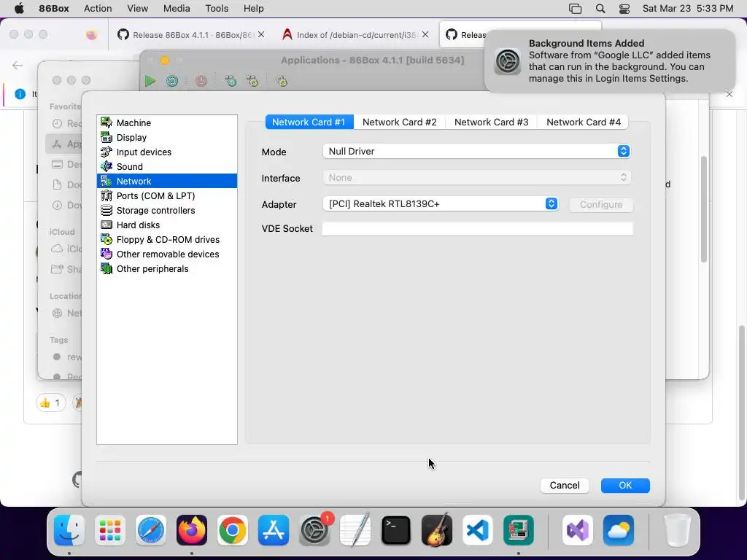Open the Apple menu
Viewport: 747px width, 560px height.
(19, 9)
